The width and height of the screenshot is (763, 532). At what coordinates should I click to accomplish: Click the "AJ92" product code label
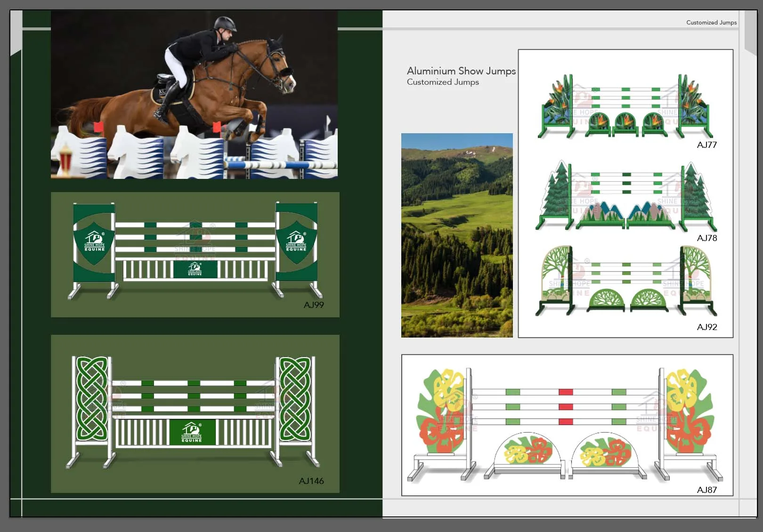(x=707, y=327)
